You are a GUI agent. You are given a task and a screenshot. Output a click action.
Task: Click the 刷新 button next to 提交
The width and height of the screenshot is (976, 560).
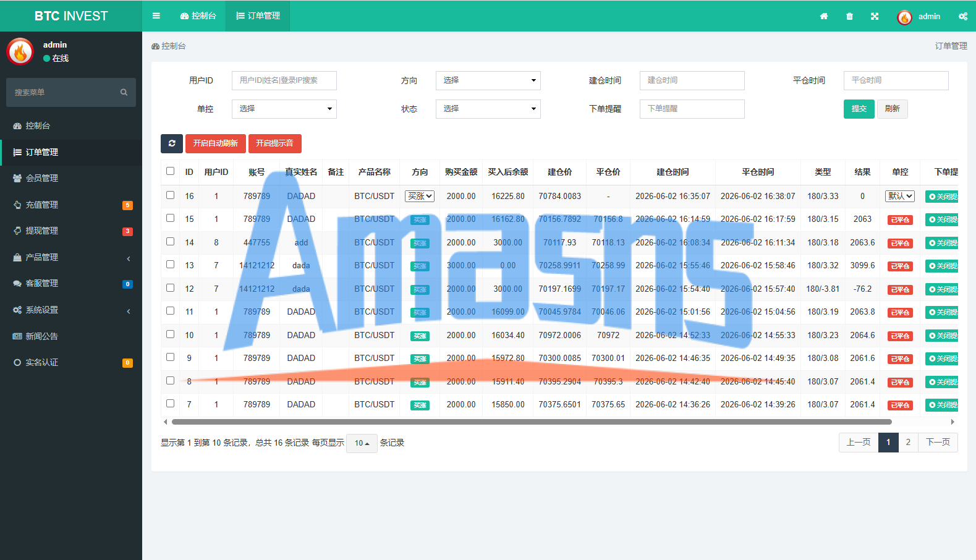[892, 109]
